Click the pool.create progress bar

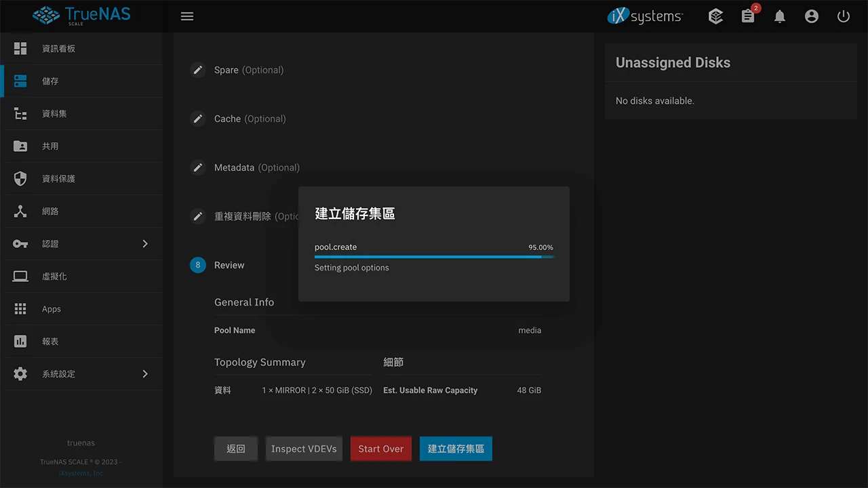pos(434,256)
